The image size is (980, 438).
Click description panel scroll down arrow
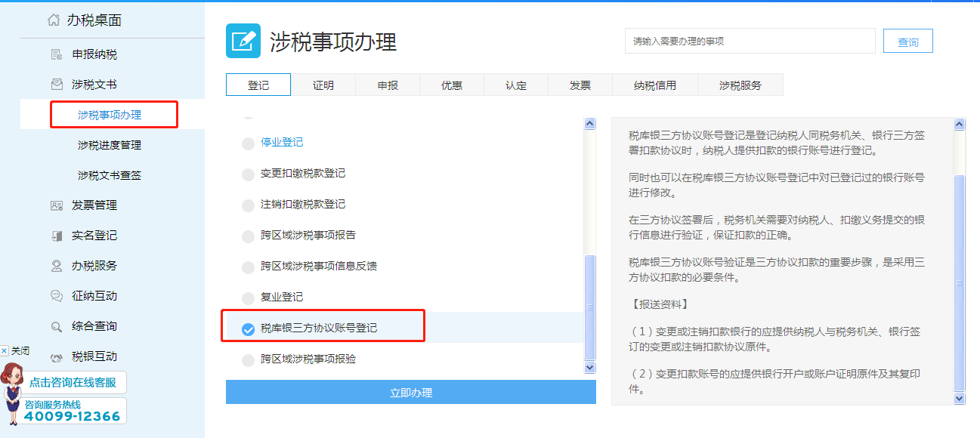(960, 398)
